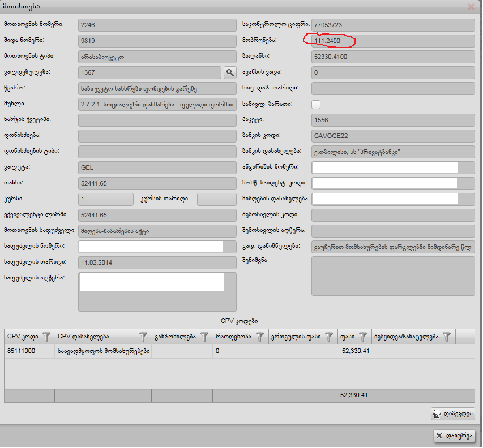Screen dimensions: 483x448
Task: Open filter on CPV კოდი column
Action: coord(46,337)
